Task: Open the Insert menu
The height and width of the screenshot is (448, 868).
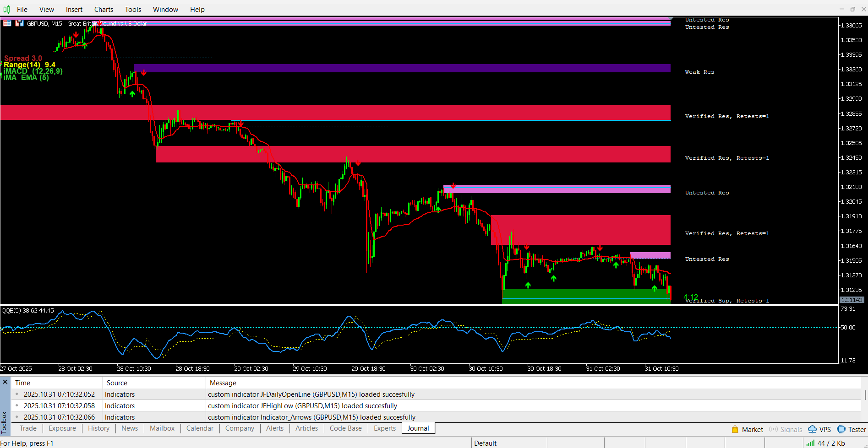Action: [x=74, y=9]
